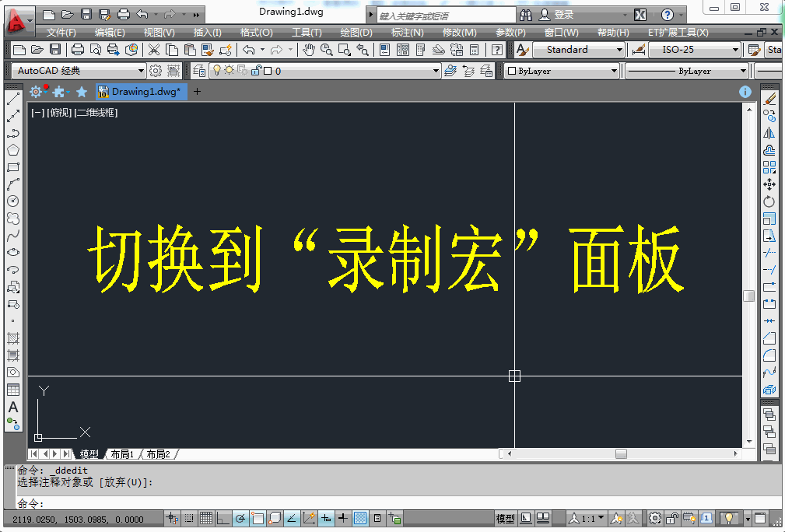Expand the layer 0 dropdown list
This screenshot has height=532, width=785.
pos(436,71)
